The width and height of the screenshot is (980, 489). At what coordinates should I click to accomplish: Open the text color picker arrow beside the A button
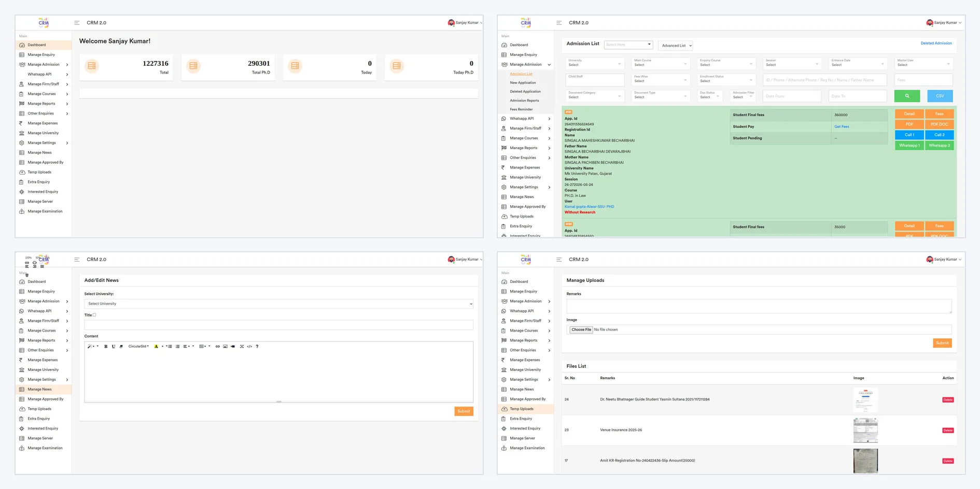point(162,347)
